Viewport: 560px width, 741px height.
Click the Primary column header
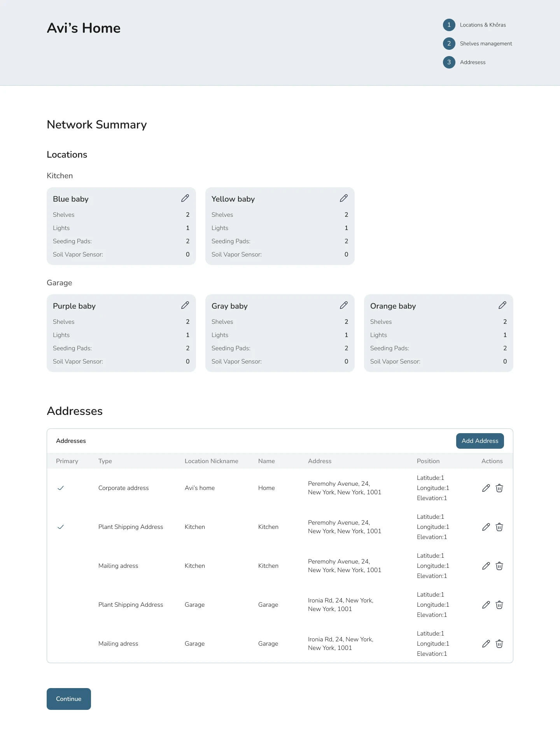(x=67, y=461)
